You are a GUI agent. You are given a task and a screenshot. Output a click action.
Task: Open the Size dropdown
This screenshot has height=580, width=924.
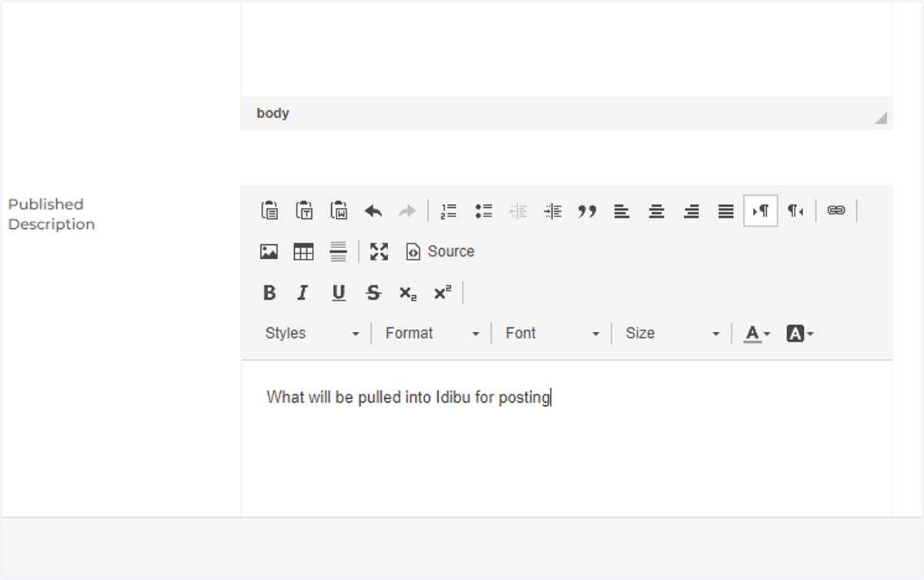coord(673,334)
